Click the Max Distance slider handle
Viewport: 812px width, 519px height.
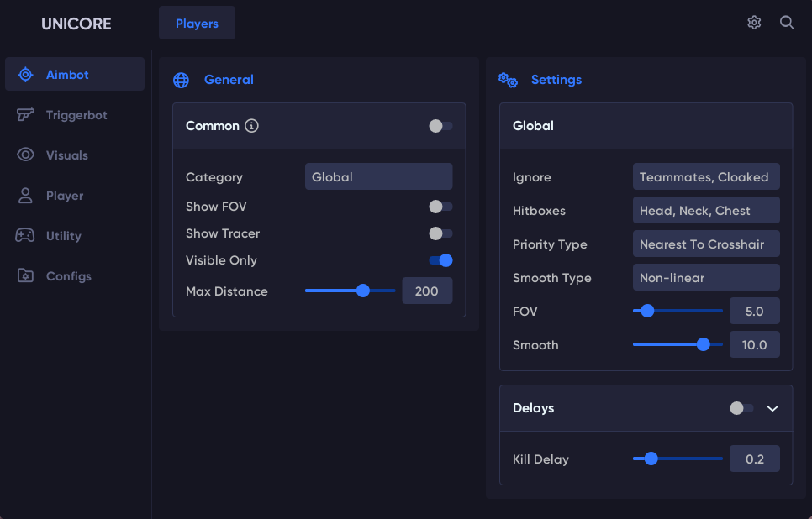click(x=363, y=291)
